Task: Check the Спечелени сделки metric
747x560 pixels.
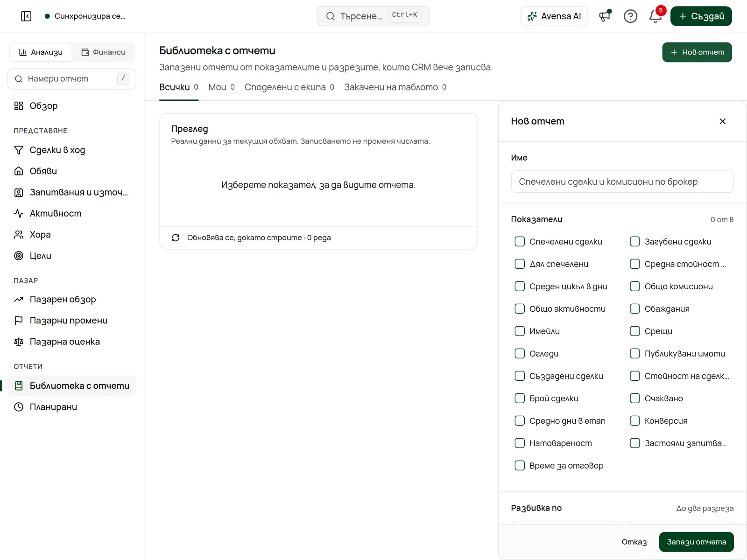Action: 520,241
